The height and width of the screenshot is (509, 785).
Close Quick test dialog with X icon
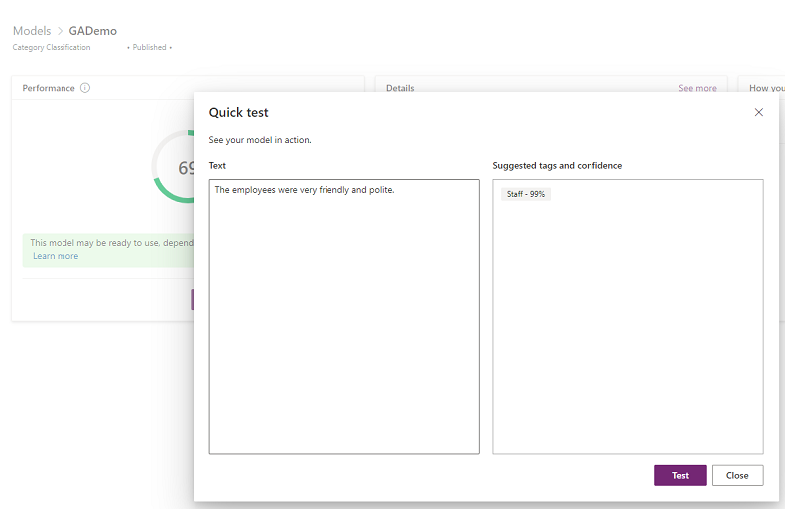[x=758, y=113]
